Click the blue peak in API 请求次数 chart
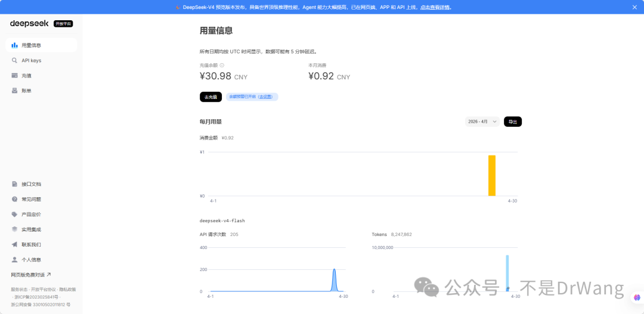 click(x=335, y=281)
